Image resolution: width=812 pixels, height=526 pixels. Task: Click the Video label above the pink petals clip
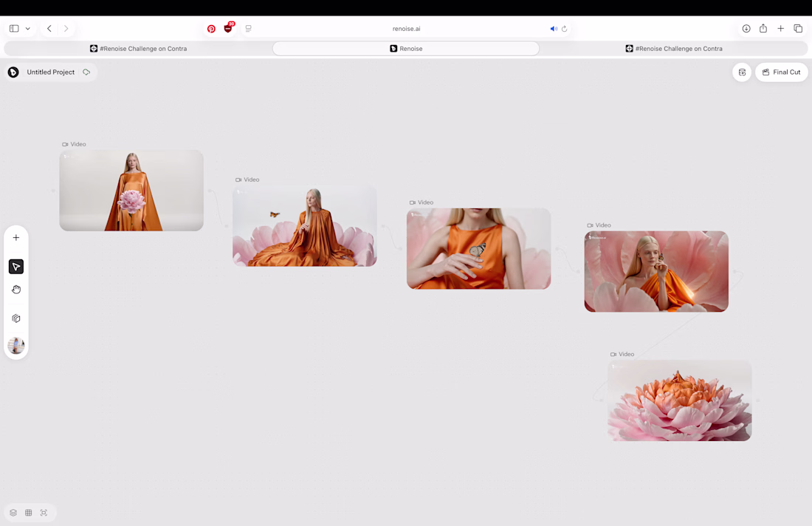(x=599, y=225)
